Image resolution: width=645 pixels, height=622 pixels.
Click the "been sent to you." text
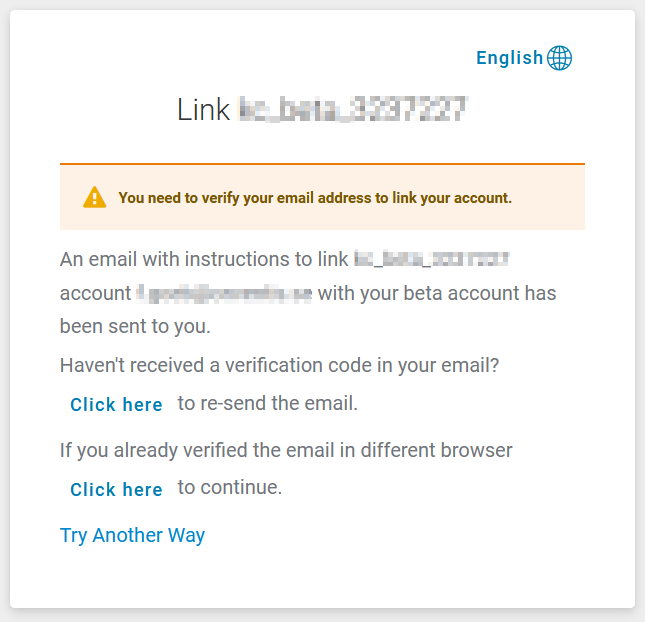135,326
